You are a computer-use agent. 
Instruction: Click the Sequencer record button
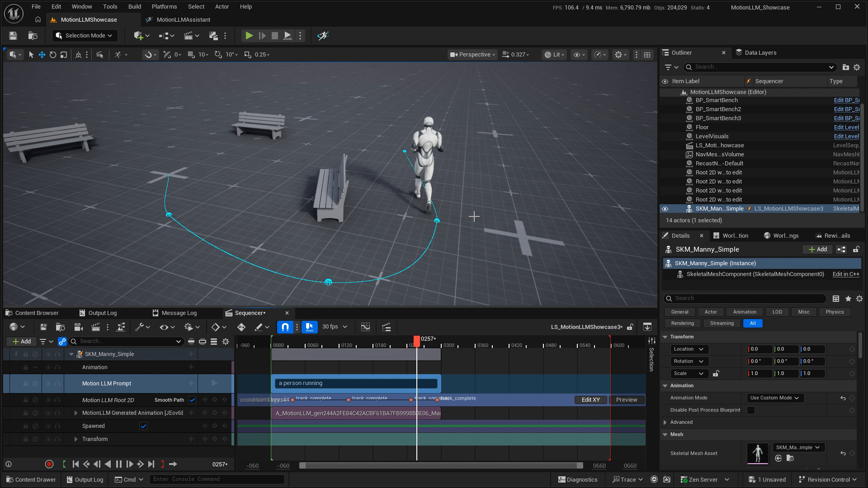tap(49, 464)
